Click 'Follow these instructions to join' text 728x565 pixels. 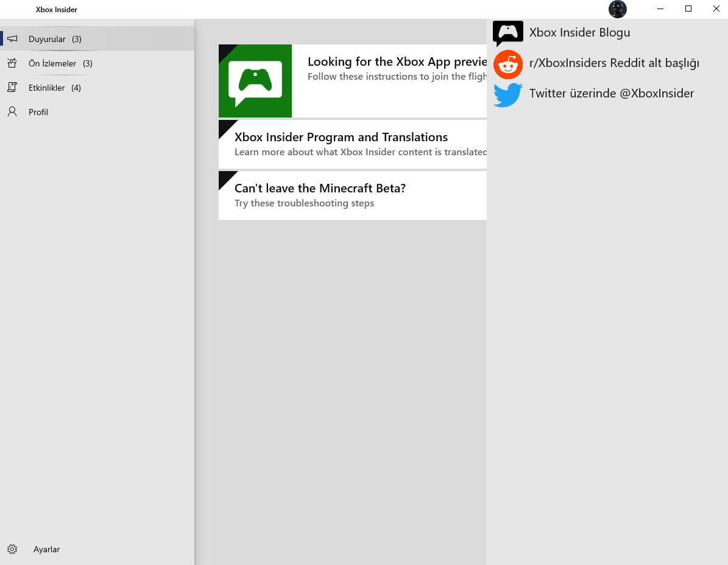pyautogui.click(x=397, y=77)
